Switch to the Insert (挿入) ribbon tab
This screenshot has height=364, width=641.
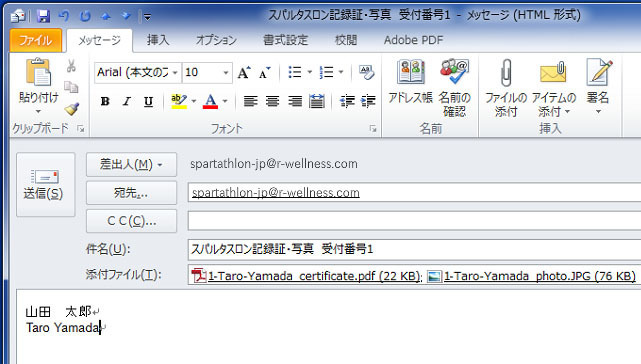coord(158,40)
